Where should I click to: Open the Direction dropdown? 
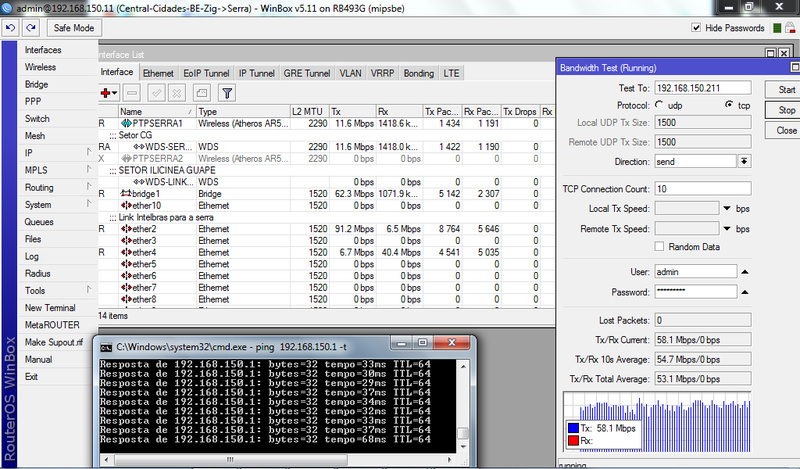point(744,161)
